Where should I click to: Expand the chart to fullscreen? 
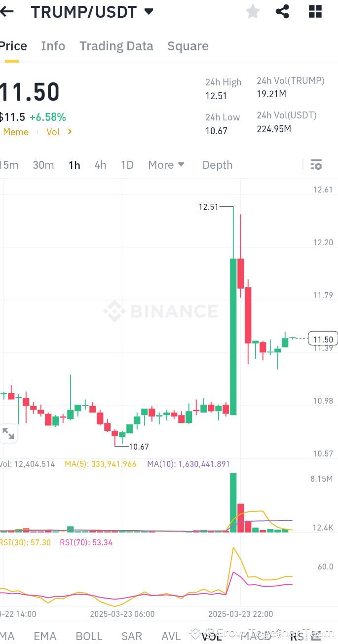(8, 433)
